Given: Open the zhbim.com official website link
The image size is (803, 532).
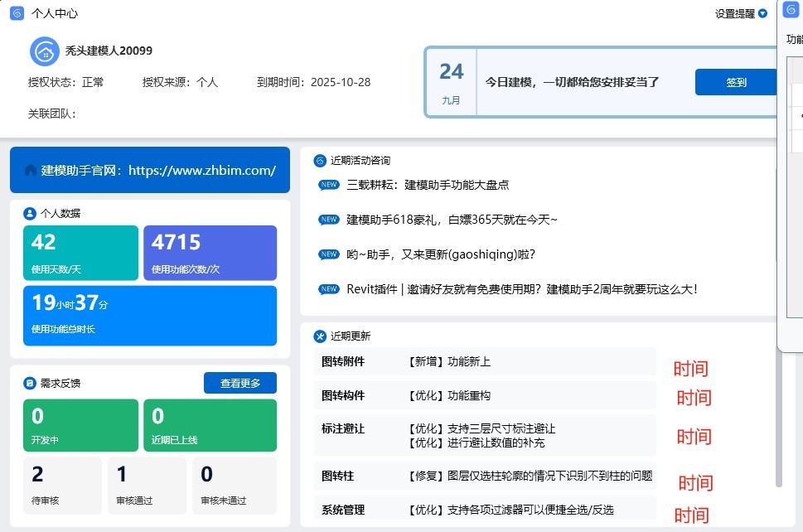Looking at the screenshot, I should pos(202,171).
